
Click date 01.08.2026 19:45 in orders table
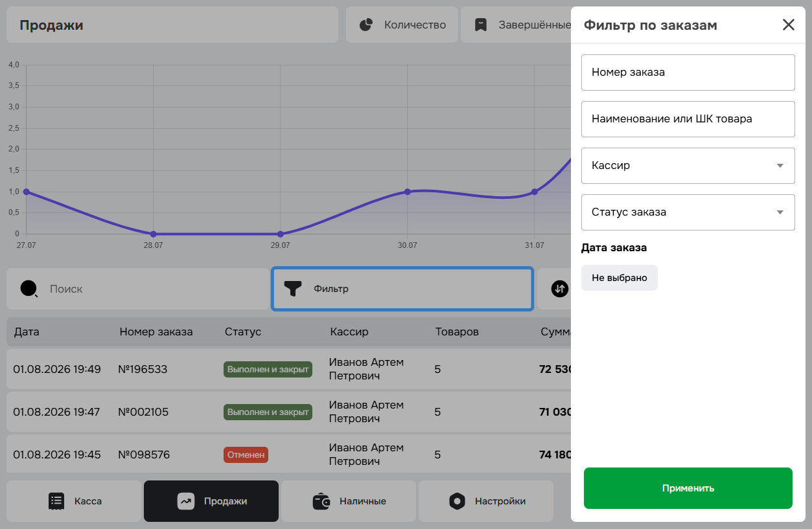[x=57, y=455]
